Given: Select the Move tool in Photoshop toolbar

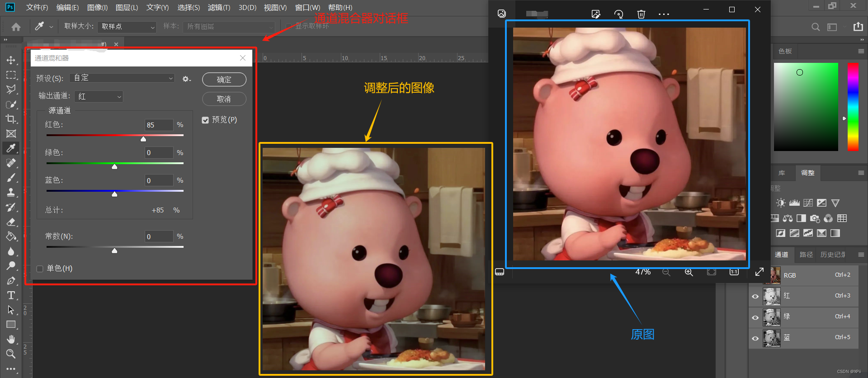Looking at the screenshot, I should [11, 60].
